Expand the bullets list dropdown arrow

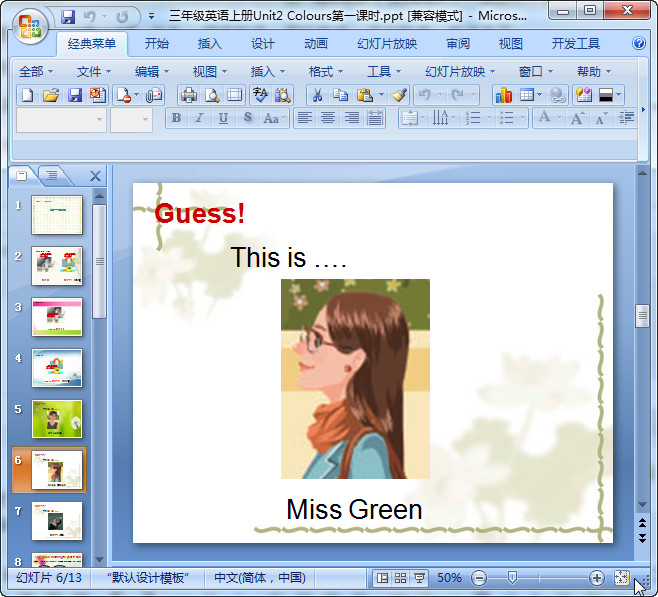(x=522, y=118)
